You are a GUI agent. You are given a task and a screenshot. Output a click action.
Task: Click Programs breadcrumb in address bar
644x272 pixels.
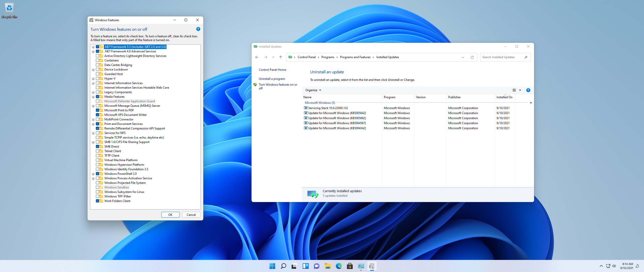[x=328, y=57]
